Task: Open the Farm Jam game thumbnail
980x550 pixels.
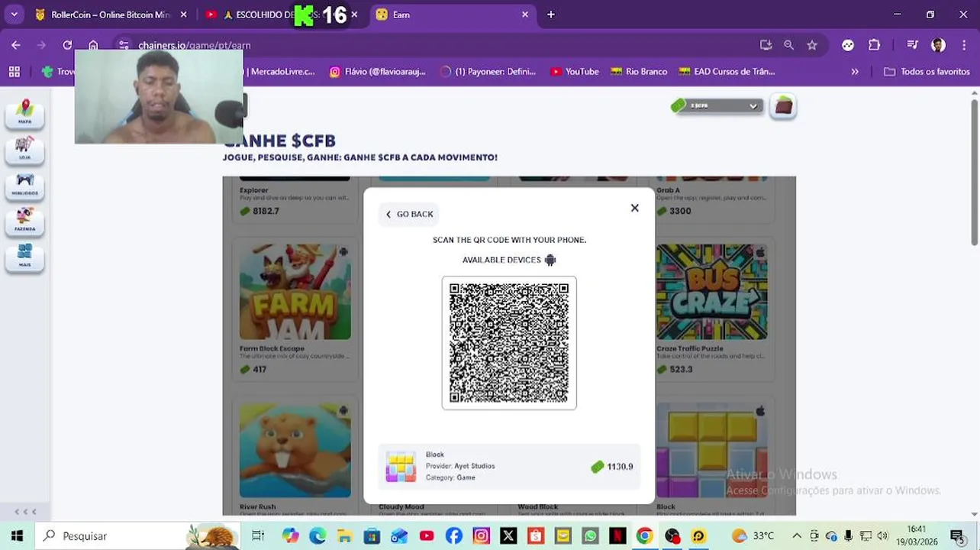Action: point(295,292)
